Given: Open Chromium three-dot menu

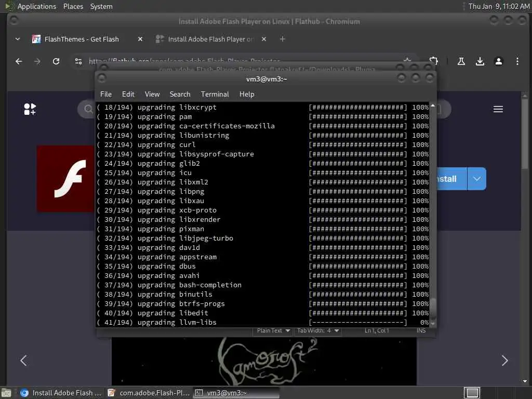Looking at the screenshot, I should 517,61.
